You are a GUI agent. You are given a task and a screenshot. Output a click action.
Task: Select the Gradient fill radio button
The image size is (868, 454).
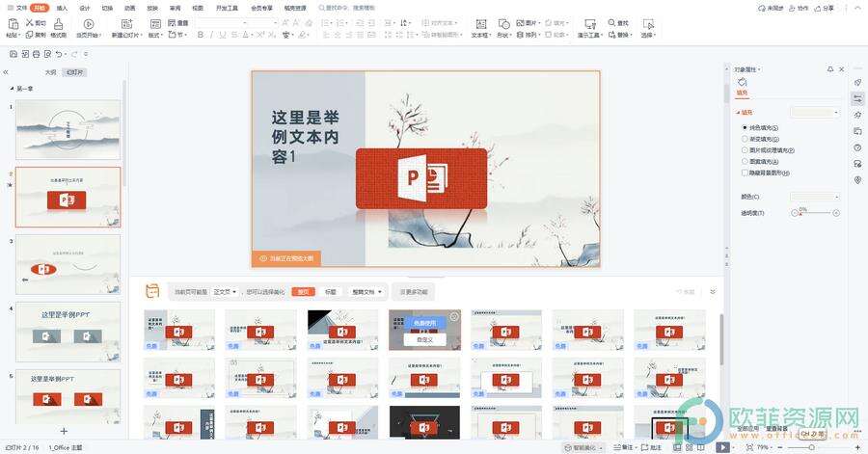745,139
